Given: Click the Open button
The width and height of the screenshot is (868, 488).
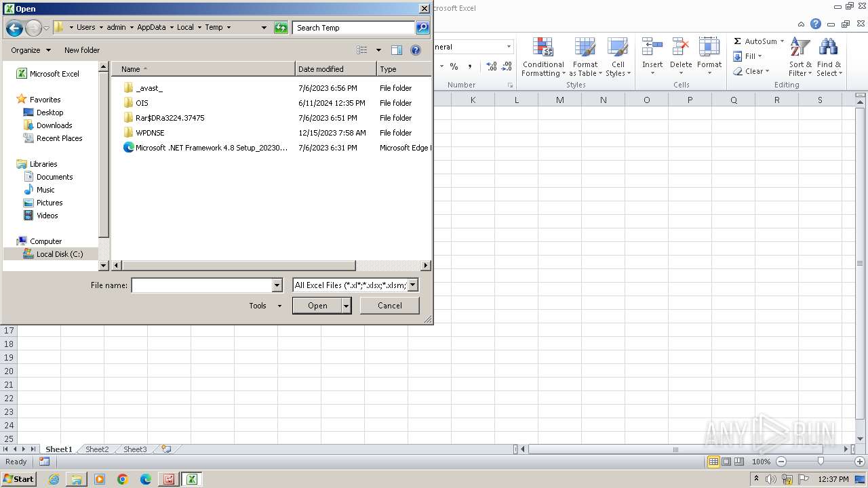Looking at the screenshot, I should (x=317, y=306).
